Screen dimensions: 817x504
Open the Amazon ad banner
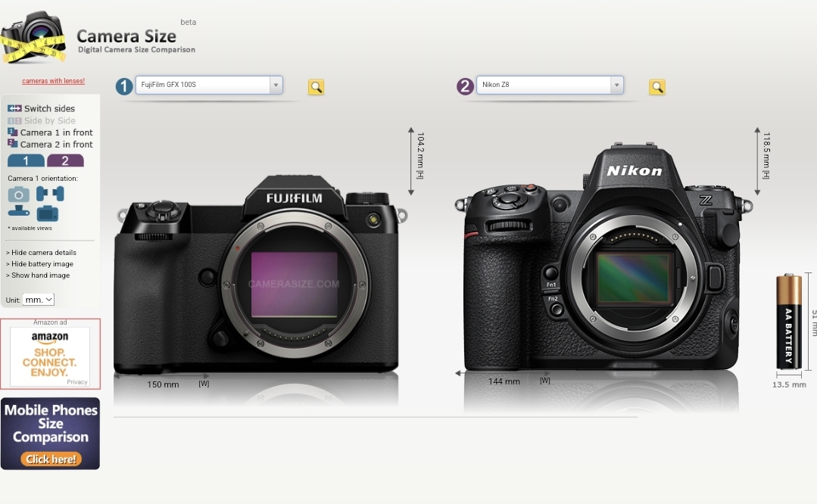point(50,354)
